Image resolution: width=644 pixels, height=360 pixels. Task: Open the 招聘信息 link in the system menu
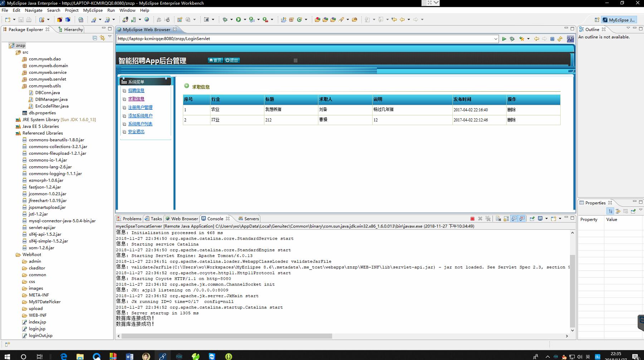[x=136, y=91]
